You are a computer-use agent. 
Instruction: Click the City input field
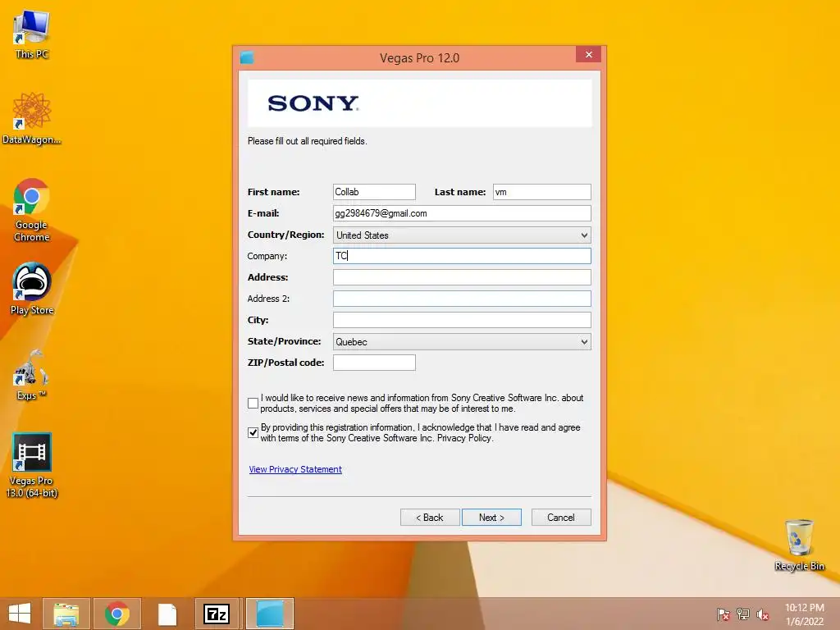(x=462, y=321)
